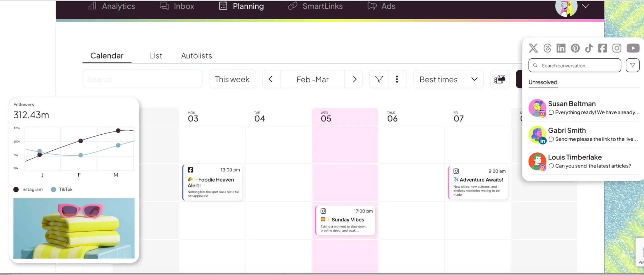
Task: Open the sunglasses on towels image thumbnail
Action: click(x=74, y=228)
